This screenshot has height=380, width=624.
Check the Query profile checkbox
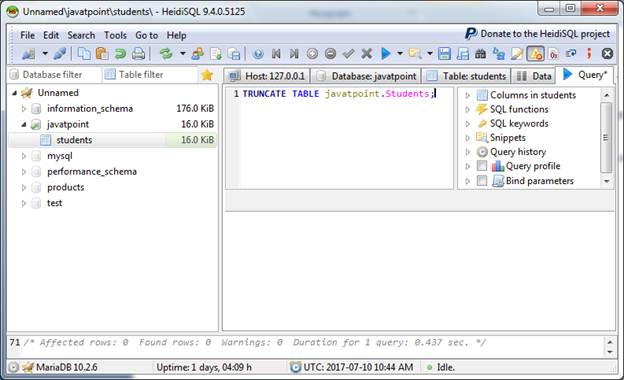tap(482, 166)
